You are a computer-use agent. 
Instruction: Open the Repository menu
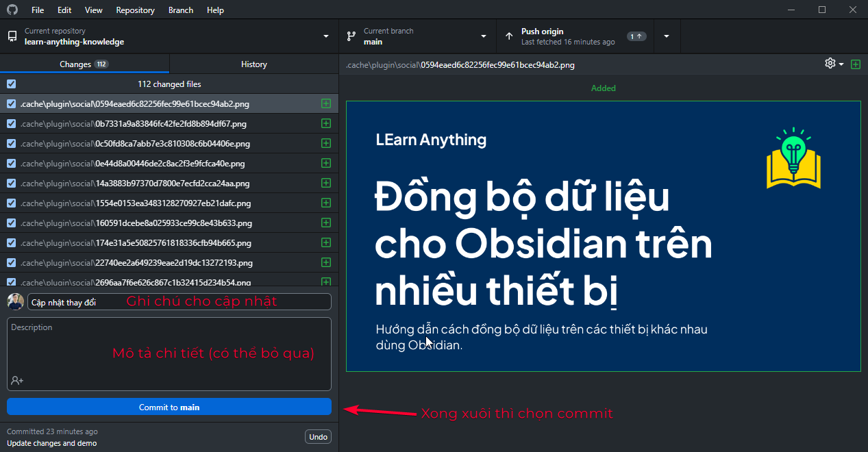[x=135, y=10]
